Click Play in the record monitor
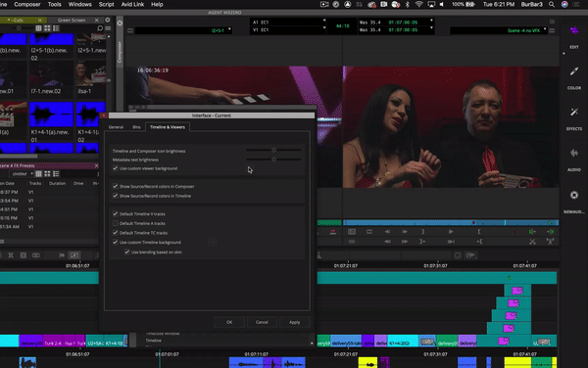 451,232
